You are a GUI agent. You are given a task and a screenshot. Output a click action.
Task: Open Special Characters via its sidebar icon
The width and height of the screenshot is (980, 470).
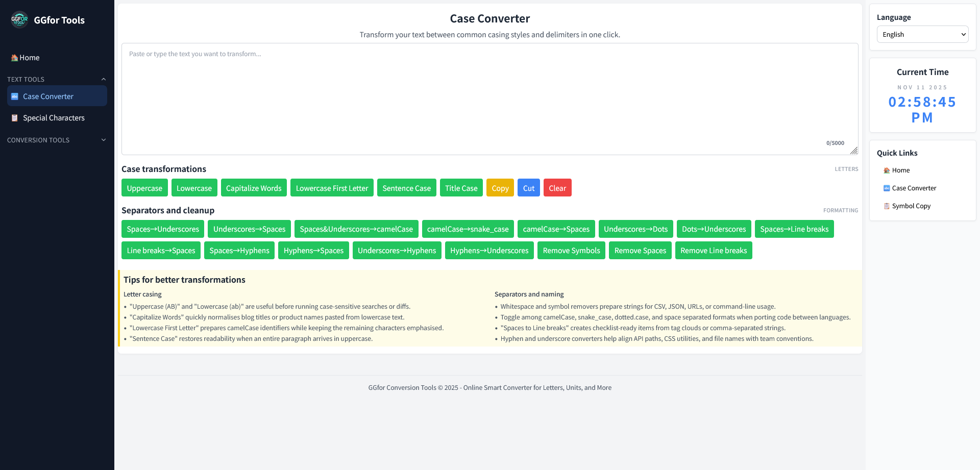pos(14,118)
